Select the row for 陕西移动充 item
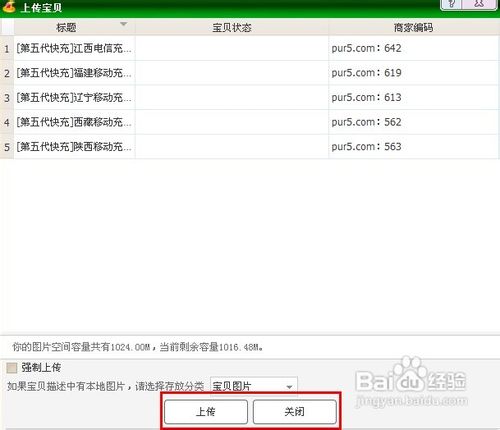This screenshot has width=500, height=430. click(250, 147)
